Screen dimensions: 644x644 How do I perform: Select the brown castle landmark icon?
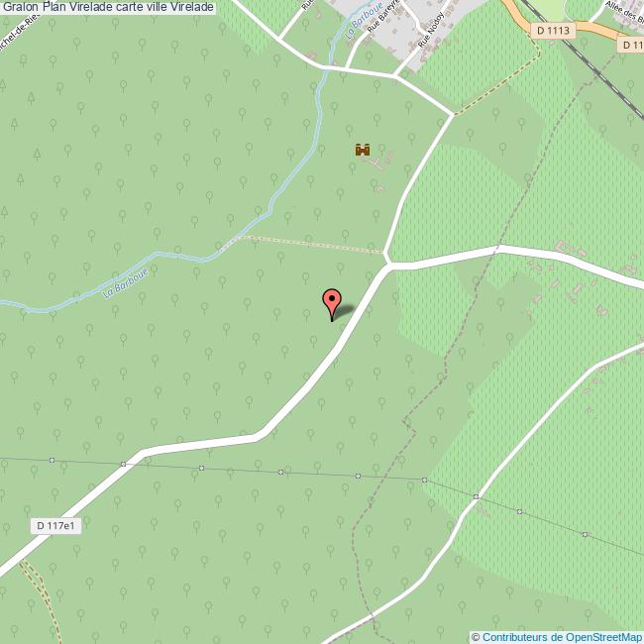click(363, 150)
